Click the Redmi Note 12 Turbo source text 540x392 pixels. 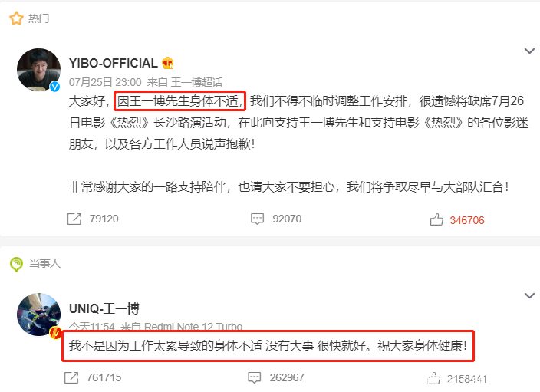coord(193,326)
